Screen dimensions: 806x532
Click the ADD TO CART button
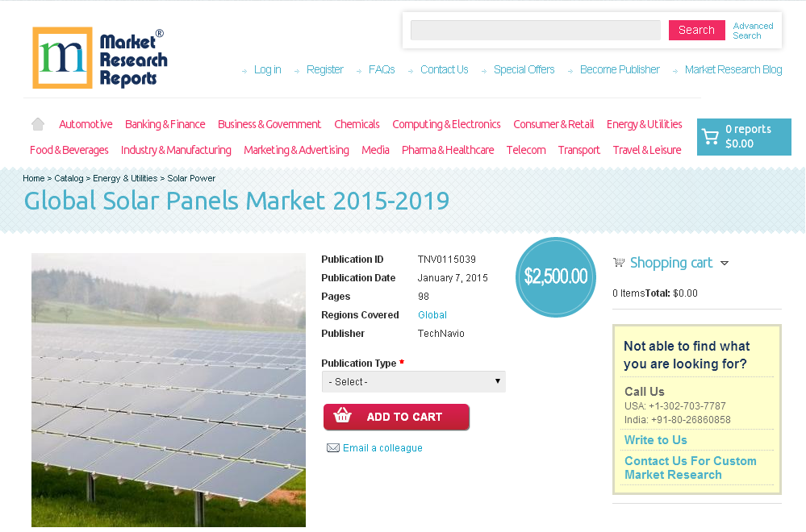(396, 417)
